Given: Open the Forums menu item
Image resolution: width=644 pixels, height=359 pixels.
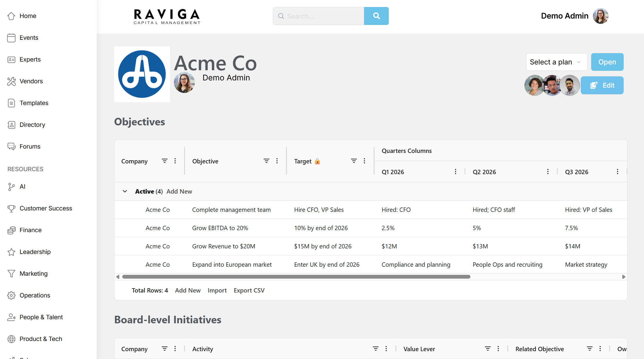Looking at the screenshot, I should (30, 147).
